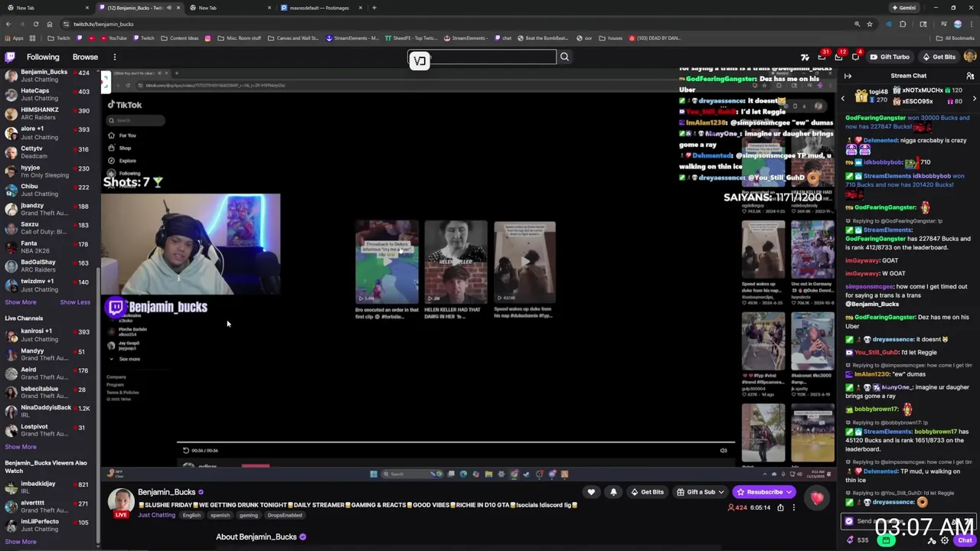Open Cettytv channel in sidebar
The width and height of the screenshot is (980, 551).
click(47, 152)
